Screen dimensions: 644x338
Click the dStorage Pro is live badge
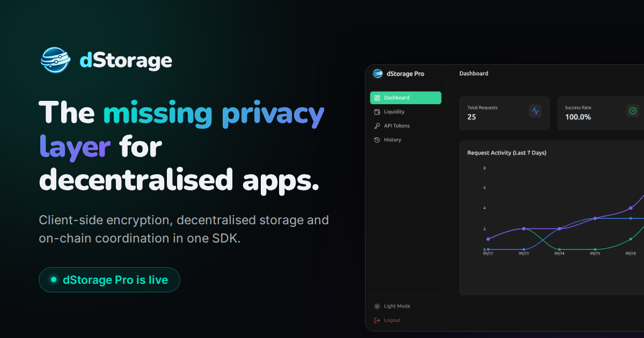(x=109, y=280)
